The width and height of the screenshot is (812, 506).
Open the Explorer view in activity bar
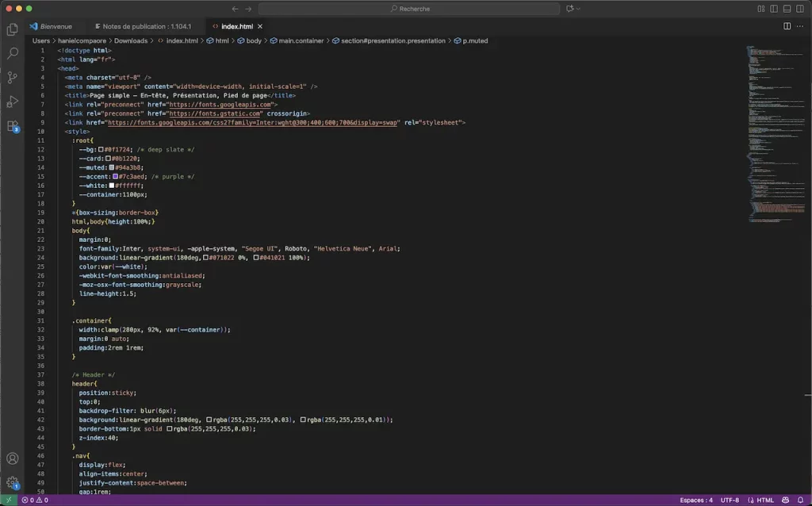point(11,29)
